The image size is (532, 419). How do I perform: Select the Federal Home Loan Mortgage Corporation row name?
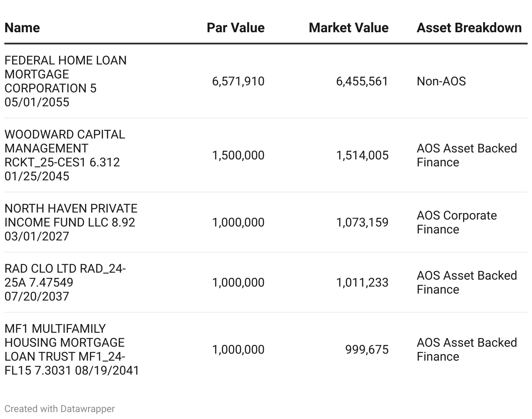pyautogui.click(x=65, y=81)
